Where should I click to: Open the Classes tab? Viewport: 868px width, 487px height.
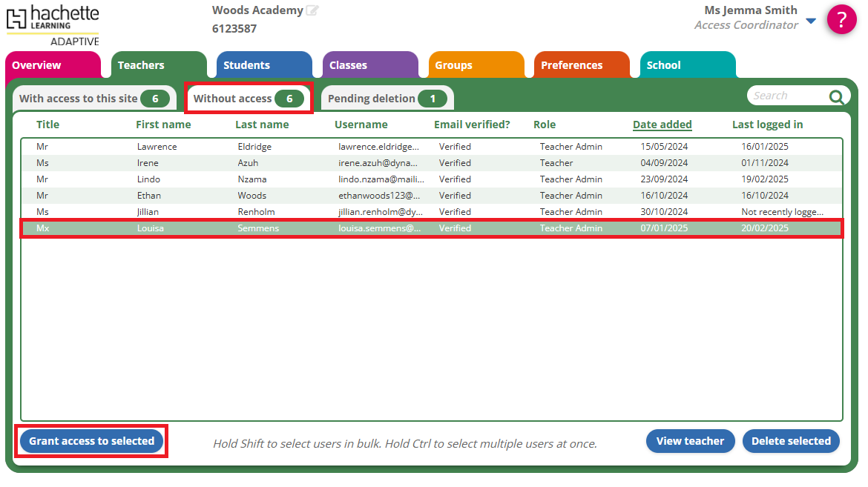point(348,65)
